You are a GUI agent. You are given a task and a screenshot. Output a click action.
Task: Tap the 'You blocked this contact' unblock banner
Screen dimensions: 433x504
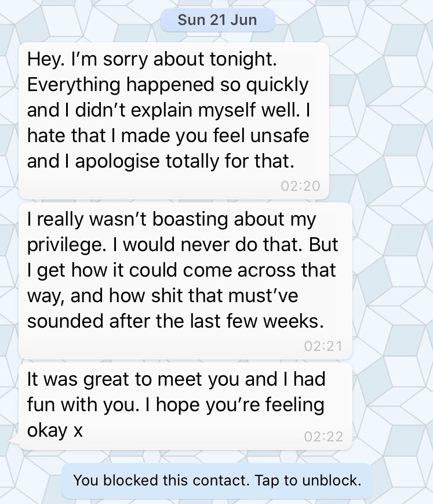217,481
